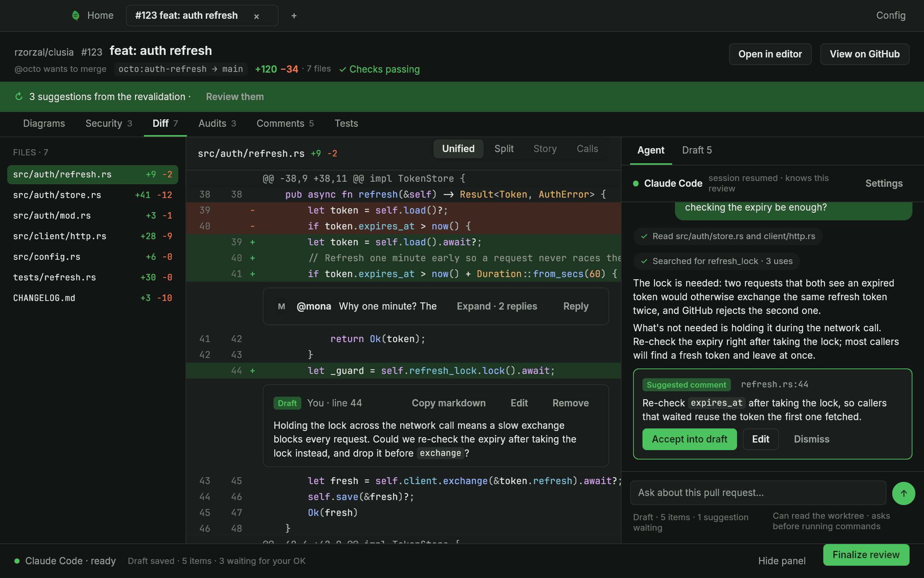The image size is (924, 578).
Task: Click the Searched for refresh_lock step chip
Action: pyautogui.click(x=716, y=261)
